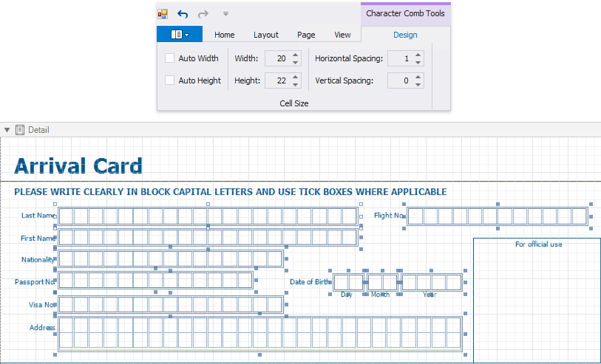
Task: Decrease Vertical Spacing with down arrow
Action: point(418,84)
